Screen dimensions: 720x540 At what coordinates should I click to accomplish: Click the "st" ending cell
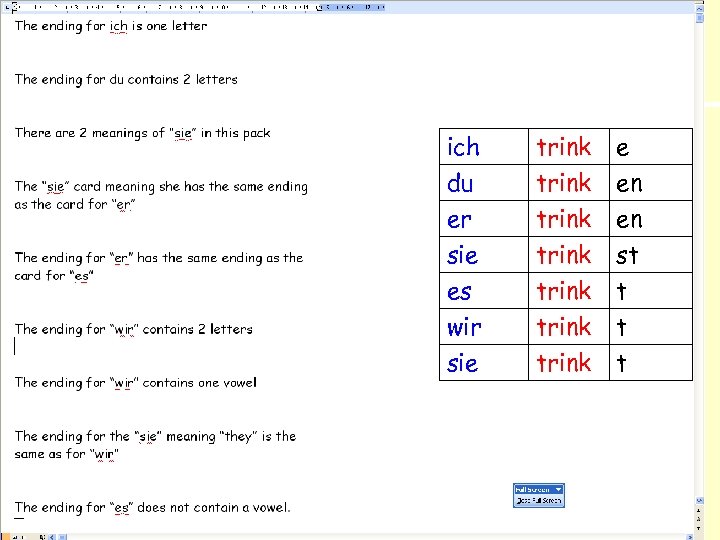tap(651, 255)
